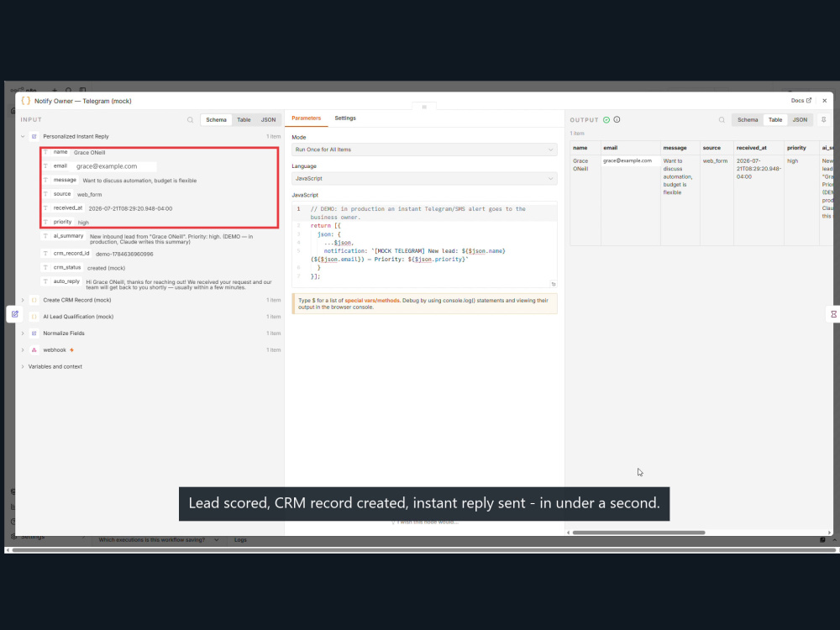Open the Language dropdown
The image size is (840, 630).
(424, 178)
